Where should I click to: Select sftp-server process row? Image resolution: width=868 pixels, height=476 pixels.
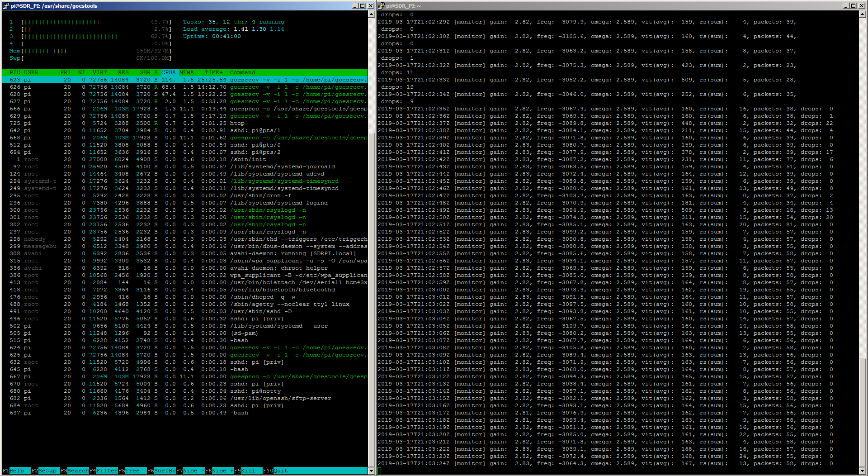coord(185,398)
